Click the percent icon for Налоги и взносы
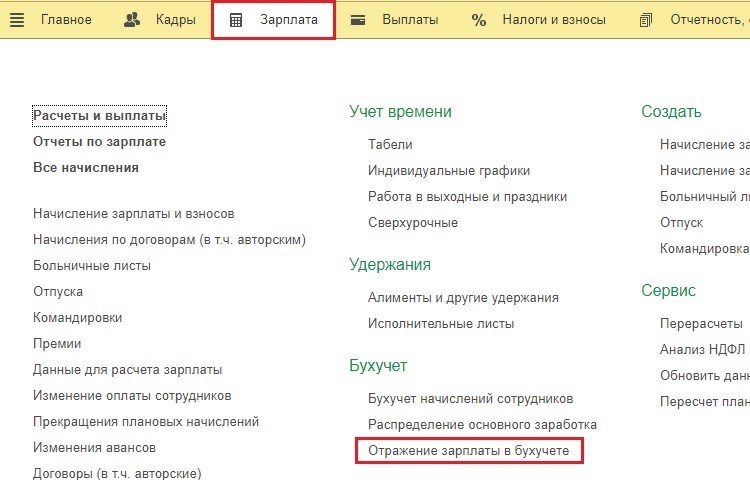The width and height of the screenshot is (750, 480). tap(479, 20)
